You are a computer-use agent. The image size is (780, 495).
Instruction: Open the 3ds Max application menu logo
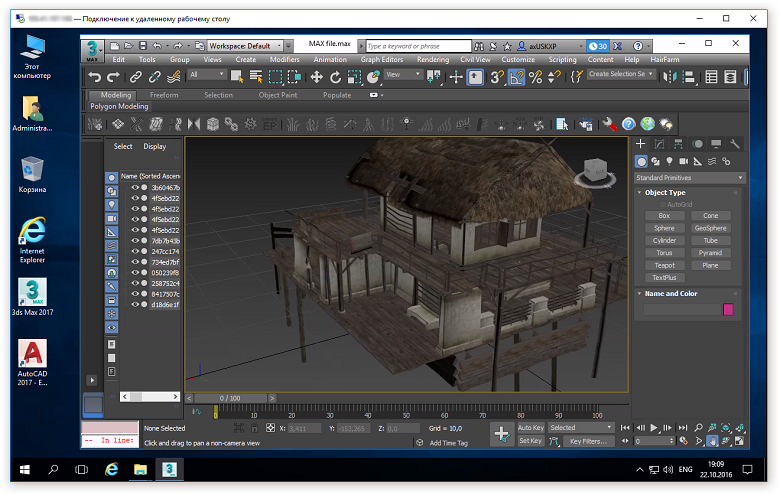coord(93,48)
